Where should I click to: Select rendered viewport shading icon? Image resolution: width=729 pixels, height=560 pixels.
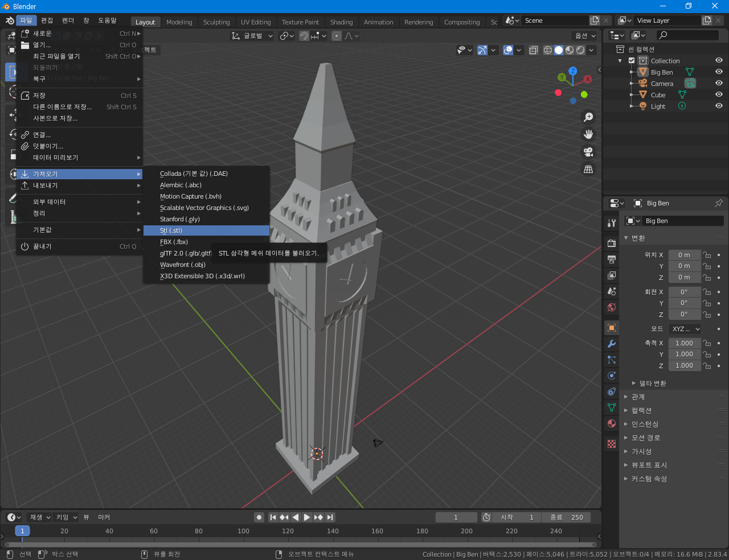pos(580,50)
